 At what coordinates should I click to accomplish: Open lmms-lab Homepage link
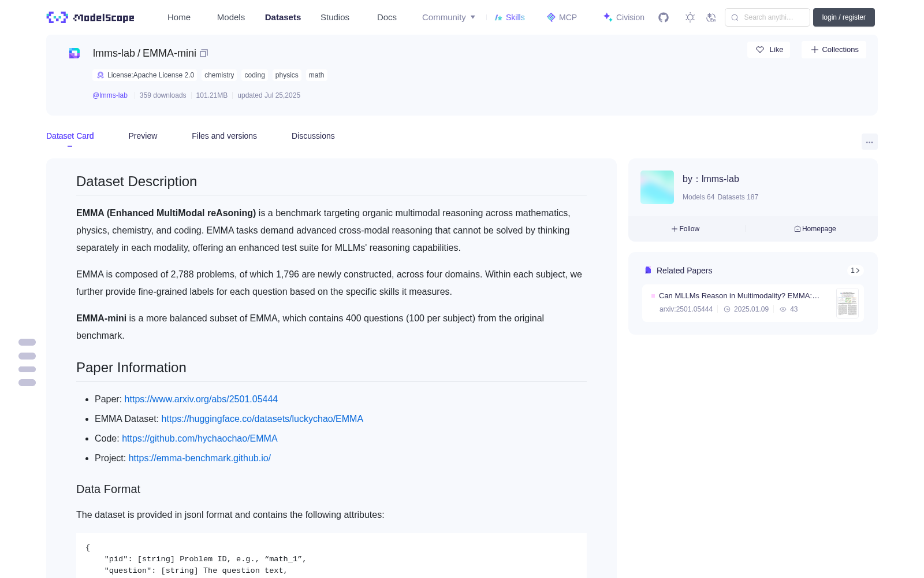(x=815, y=229)
